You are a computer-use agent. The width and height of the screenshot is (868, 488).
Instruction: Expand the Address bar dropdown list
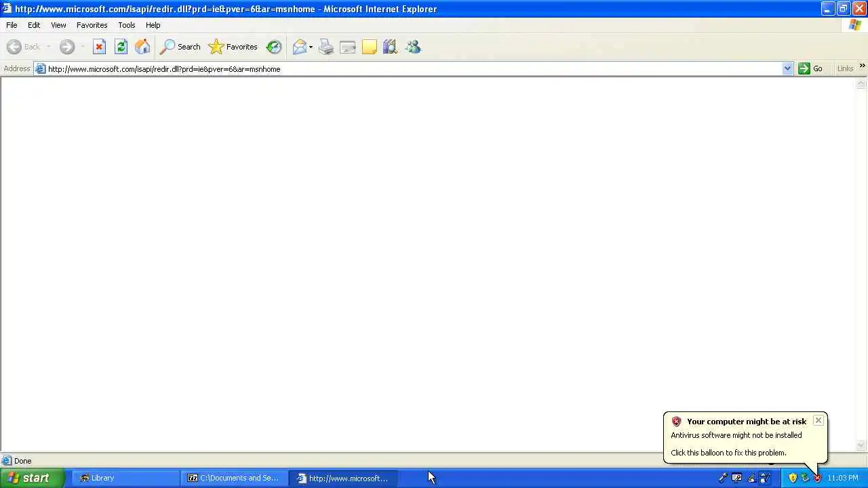pos(787,68)
